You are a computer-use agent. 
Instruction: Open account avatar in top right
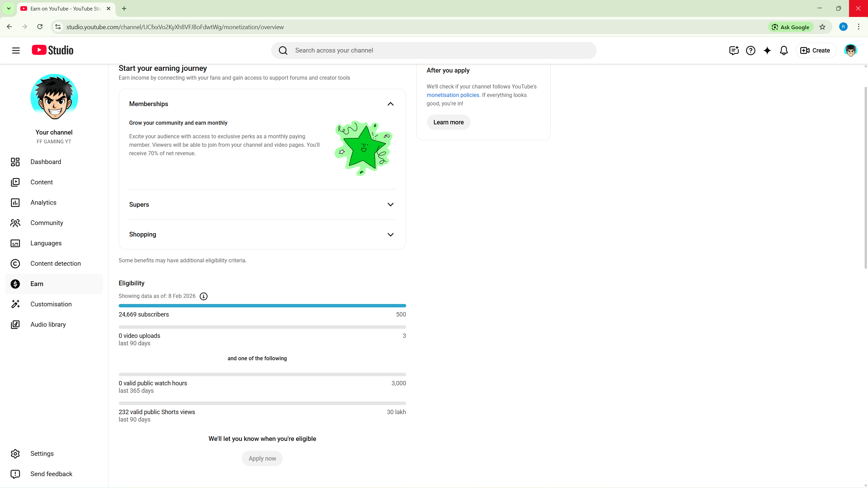pyautogui.click(x=850, y=50)
